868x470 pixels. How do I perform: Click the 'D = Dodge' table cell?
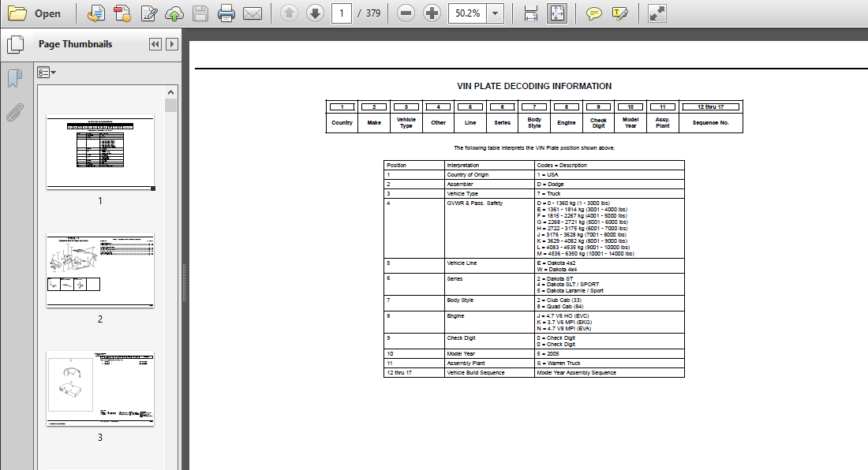(609, 184)
